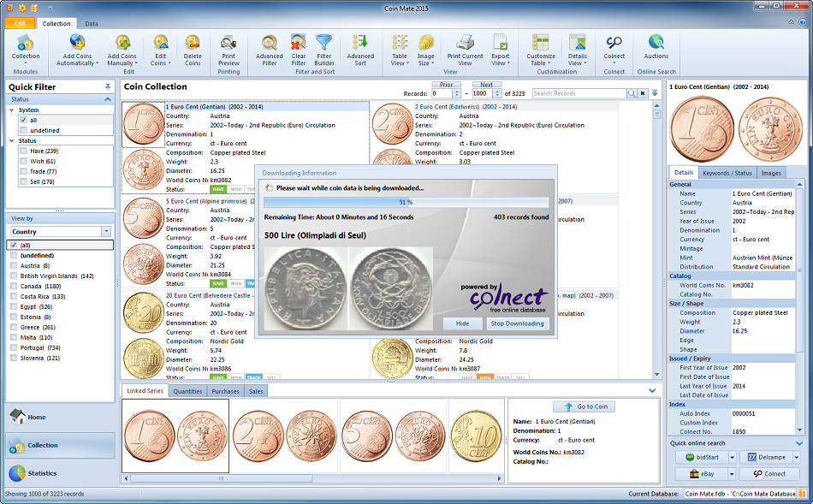Check the Austria (8) country filter

click(14, 265)
